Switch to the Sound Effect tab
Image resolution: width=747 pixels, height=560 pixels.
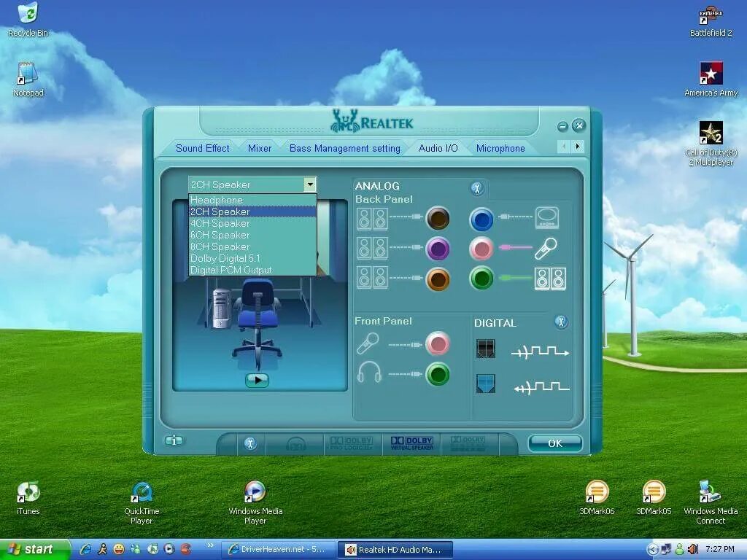203,148
